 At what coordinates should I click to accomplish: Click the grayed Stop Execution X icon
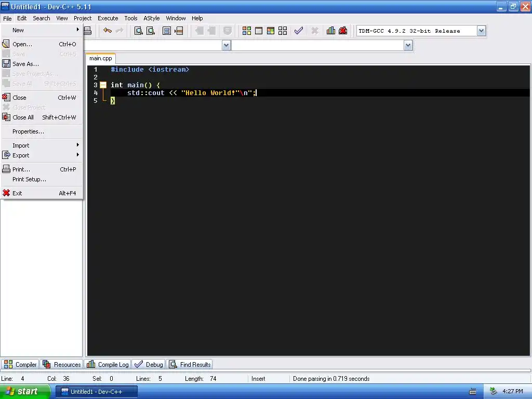point(315,31)
